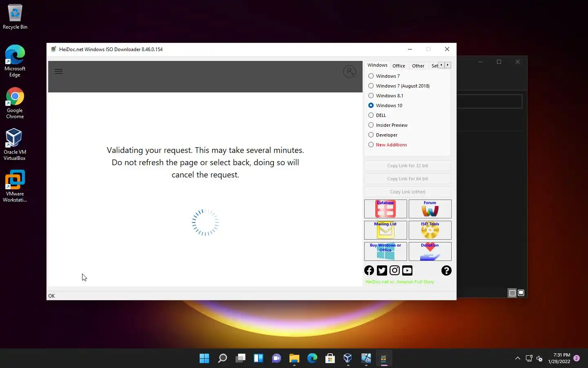The height and width of the screenshot is (368, 588).
Task: Select Google Chrome desktop shortcut
Action: (x=15, y=103)
